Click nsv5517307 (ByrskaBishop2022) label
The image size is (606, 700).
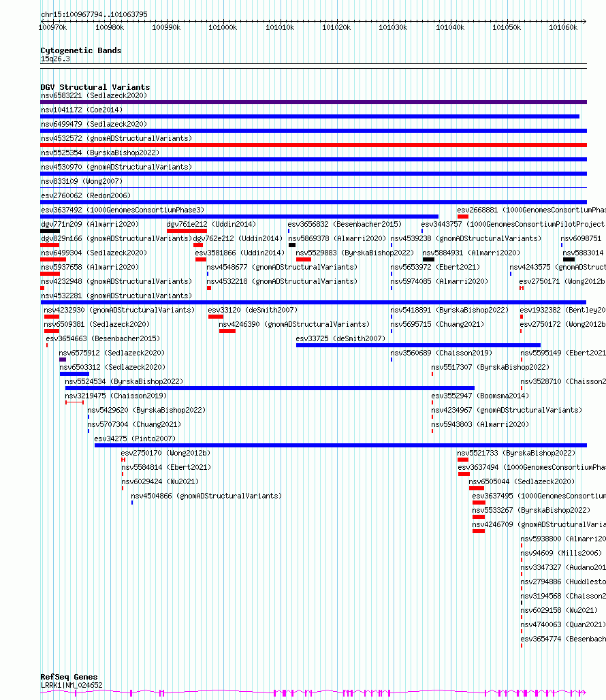pos(490,367)
